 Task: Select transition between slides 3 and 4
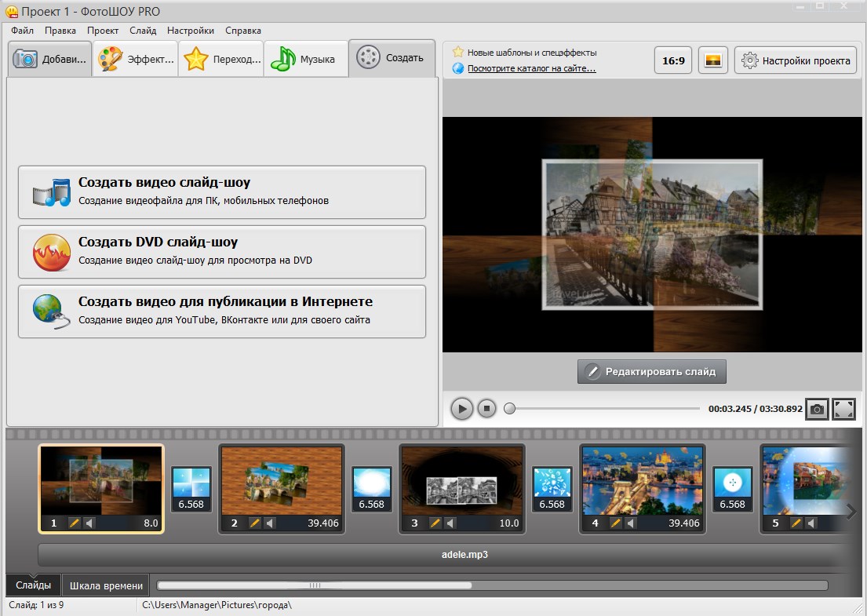click(x=552, y=489)
